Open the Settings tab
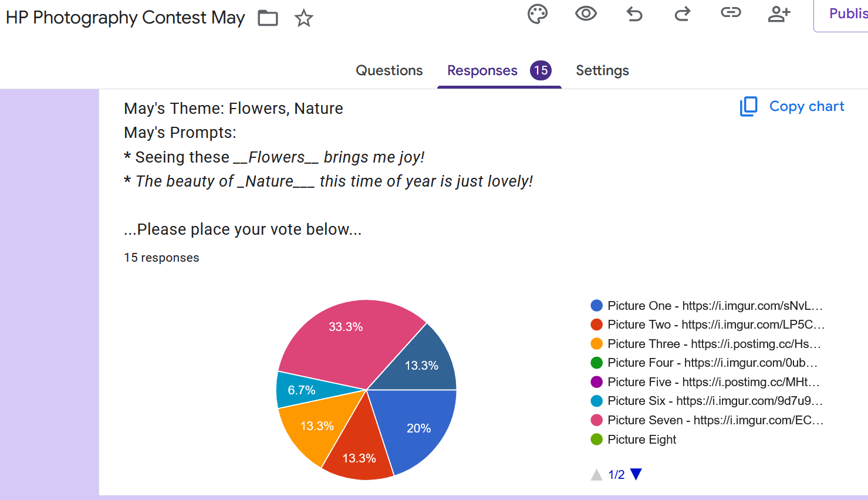868x500 pixels. 602,70
